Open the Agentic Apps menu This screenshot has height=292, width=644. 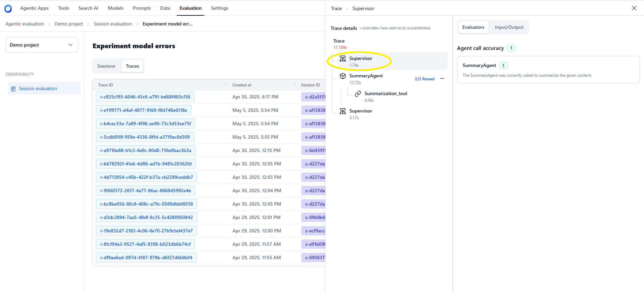click(x=34, y=8)
